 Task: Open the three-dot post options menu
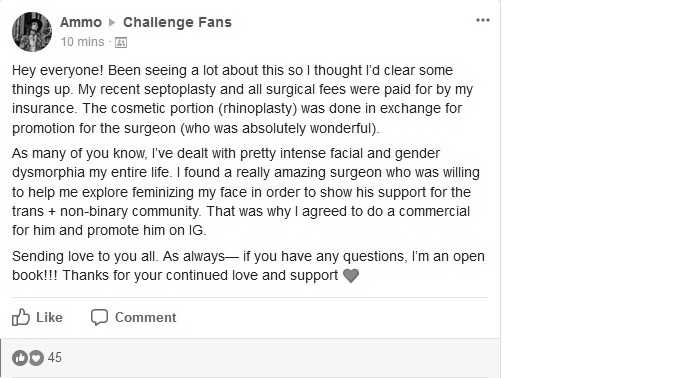click(x=483, y=20)
